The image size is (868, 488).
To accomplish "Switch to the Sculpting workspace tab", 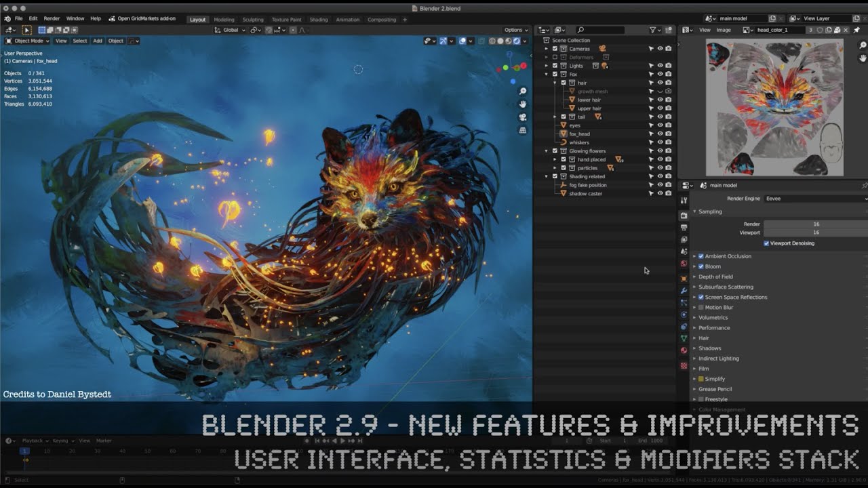I will [x=253, y=20].
